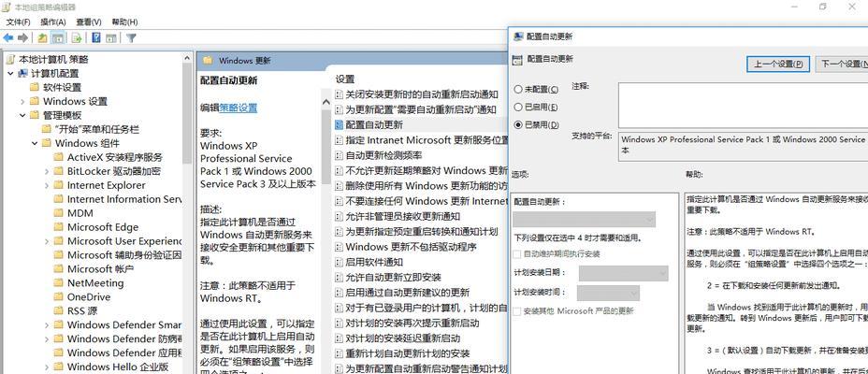Click the Microsoft Edge folder icon
This screenshot has height=374, width=868.
pyautogui.click(x=59, y=227)
